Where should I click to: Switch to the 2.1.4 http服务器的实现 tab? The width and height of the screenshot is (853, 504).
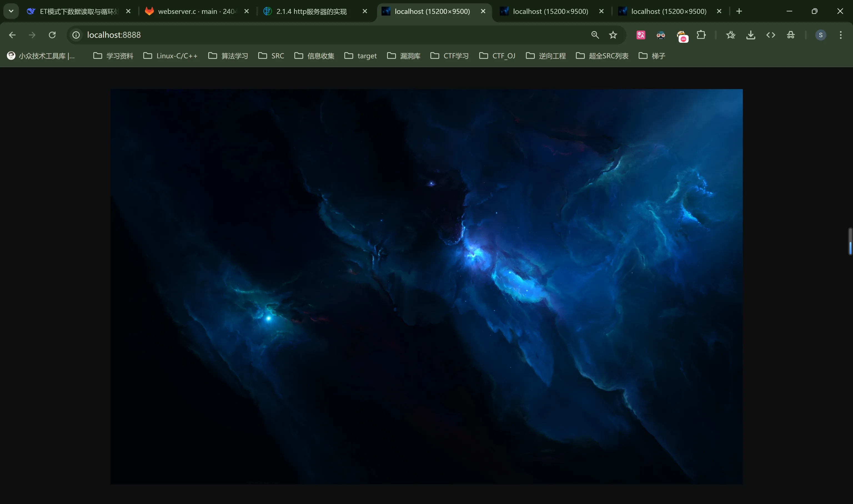(x=311, y=12)
